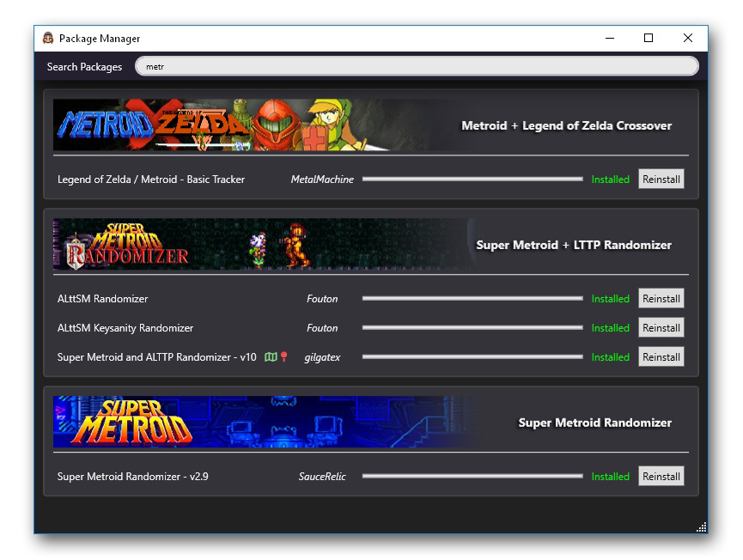Click author name 'MetalMachine'
This screenshot has width=743, height=560.
[322, 180]
